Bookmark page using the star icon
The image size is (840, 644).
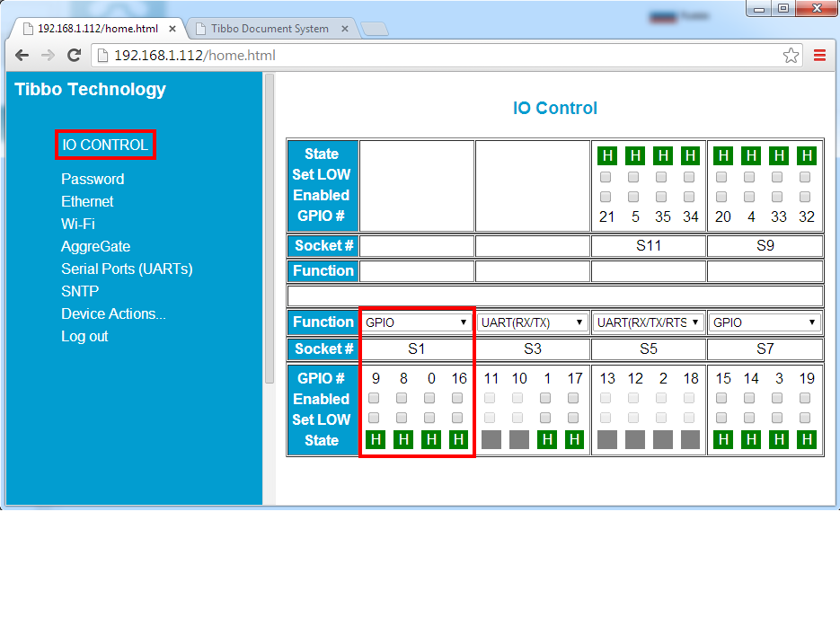[791, 56]
